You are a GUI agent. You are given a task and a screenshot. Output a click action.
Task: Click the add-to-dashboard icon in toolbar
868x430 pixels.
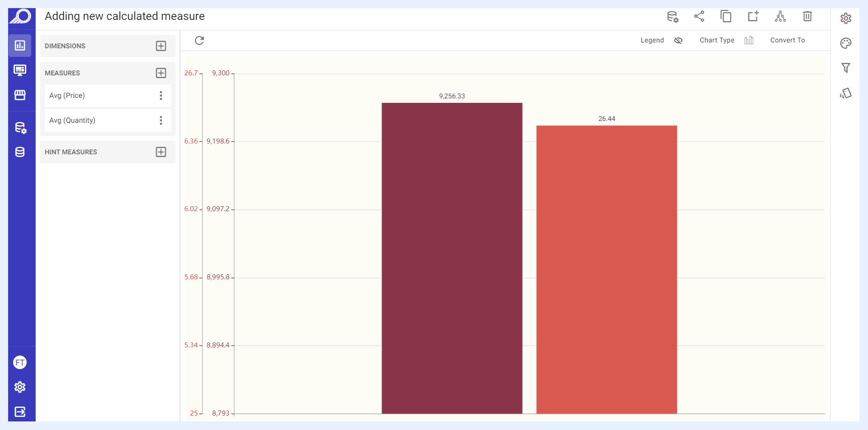pyautogui.click(x=753, y=17)
